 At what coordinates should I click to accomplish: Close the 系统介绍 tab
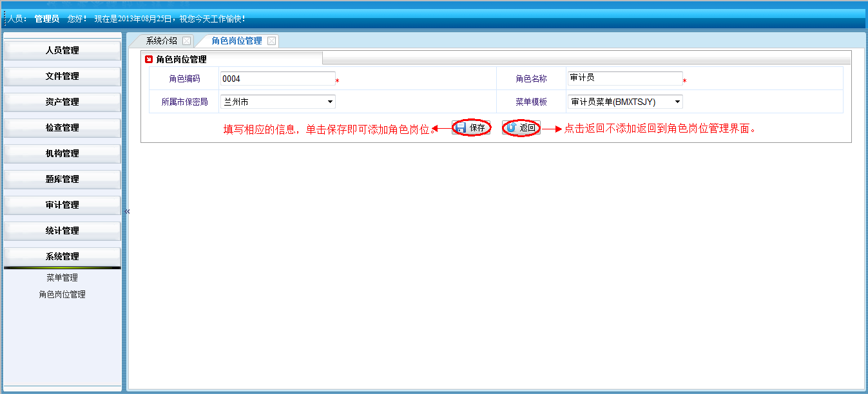coord(186,41)
